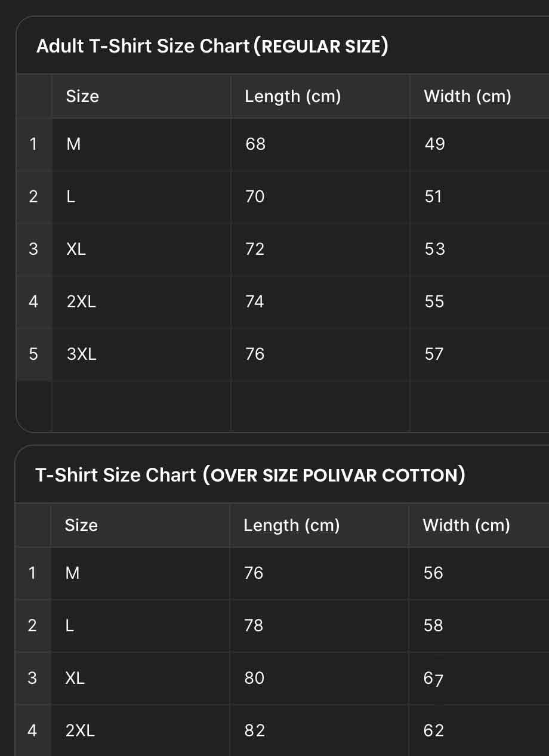Select width value 62 in over size chart

[x=434, y=730]
